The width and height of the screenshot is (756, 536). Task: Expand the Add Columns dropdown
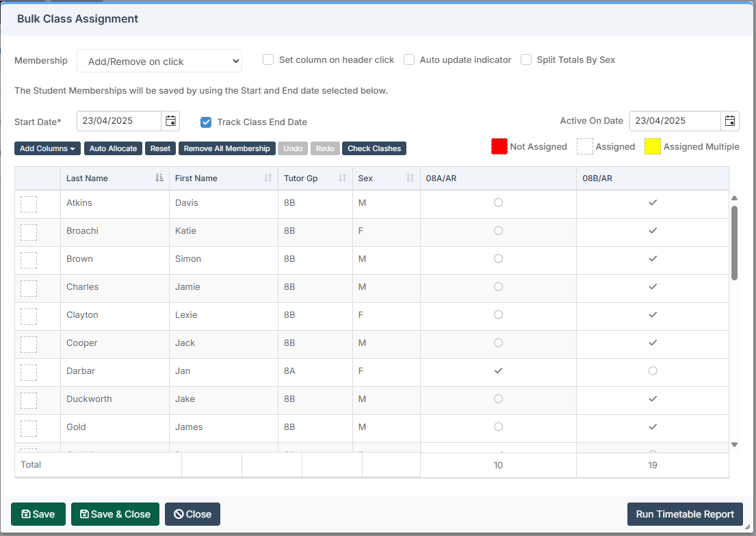pyautogui.click(x=47, y=148)
